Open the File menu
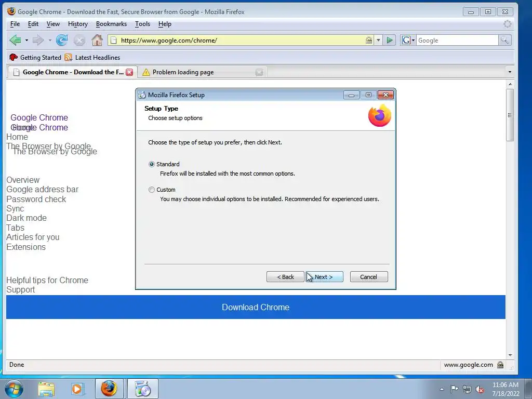This screenshot has height=399, width=532. click(15, 24)
